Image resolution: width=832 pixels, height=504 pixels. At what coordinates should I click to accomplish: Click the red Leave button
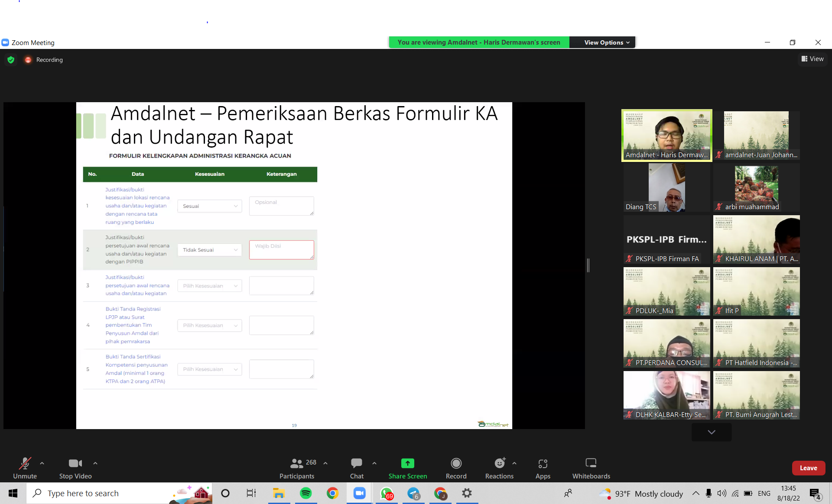[x=808, y=468]
